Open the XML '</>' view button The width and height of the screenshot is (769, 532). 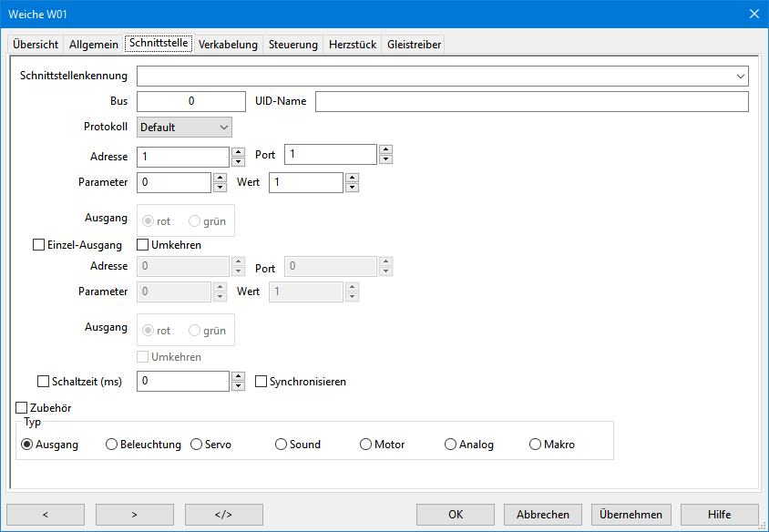[x=223, y=514]
